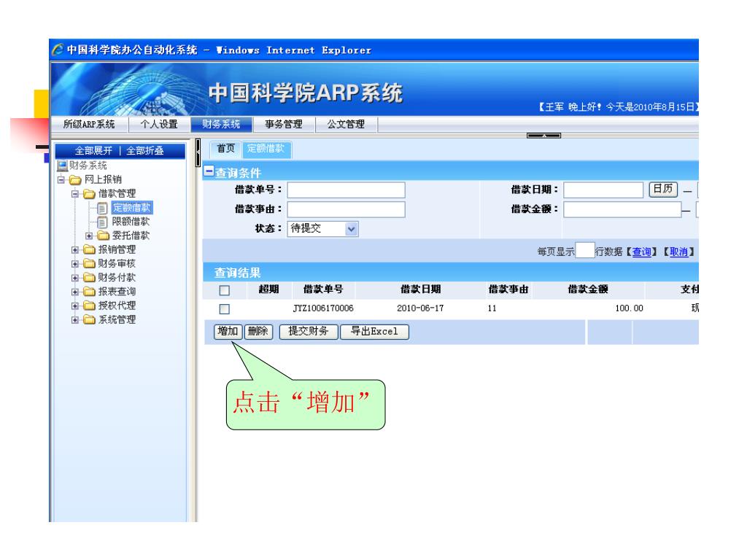Click the 查询 link

tap(642, 252)
